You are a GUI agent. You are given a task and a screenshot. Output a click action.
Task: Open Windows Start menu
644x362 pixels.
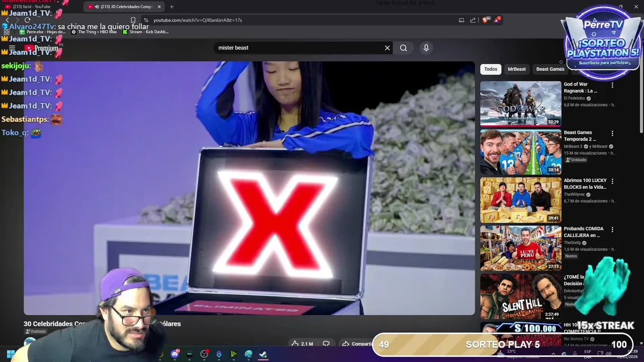click(10, 354)
